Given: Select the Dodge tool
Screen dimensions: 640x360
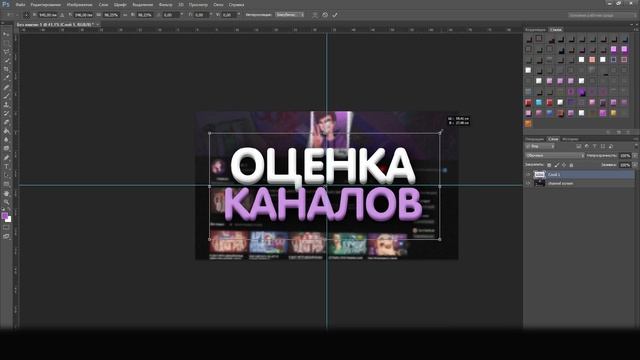Looking at the screenshot, I should (x=6, y=149).
